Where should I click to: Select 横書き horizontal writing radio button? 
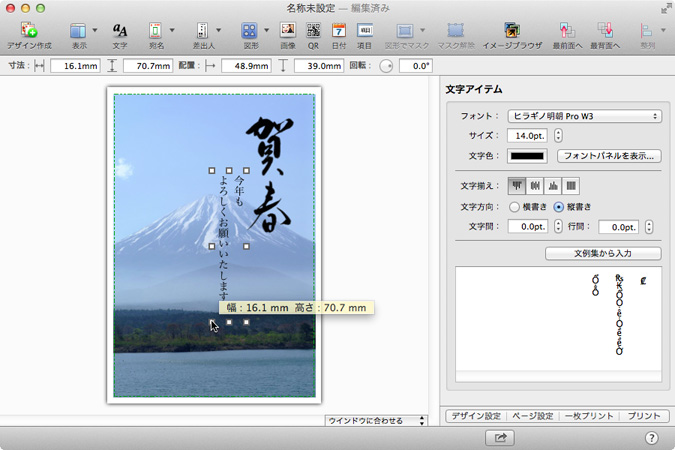[x=514, y=206]
